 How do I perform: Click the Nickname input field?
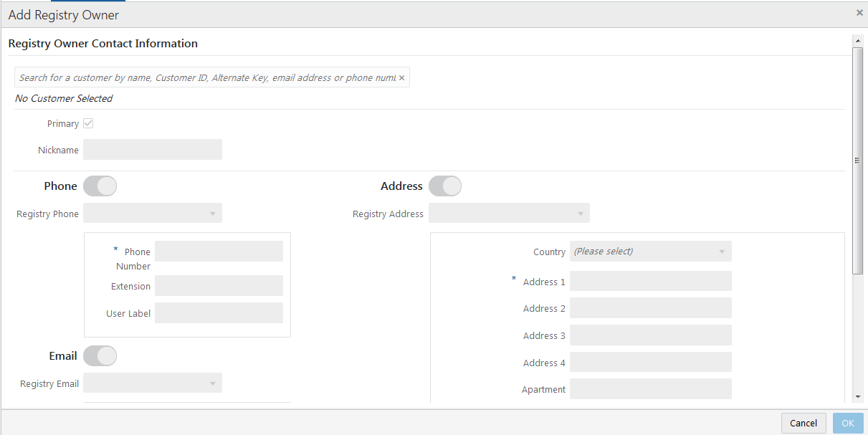(153, 150)
